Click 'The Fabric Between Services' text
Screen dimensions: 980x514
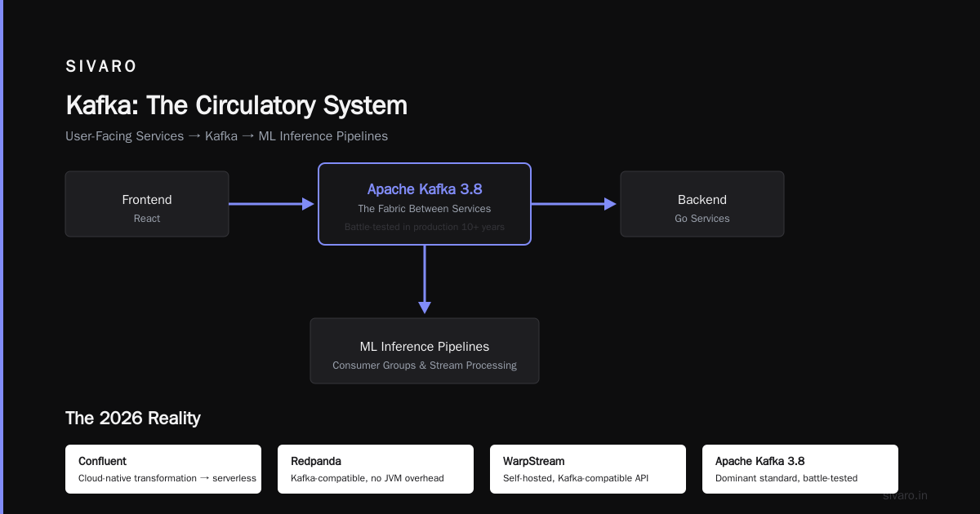[425, 209]
